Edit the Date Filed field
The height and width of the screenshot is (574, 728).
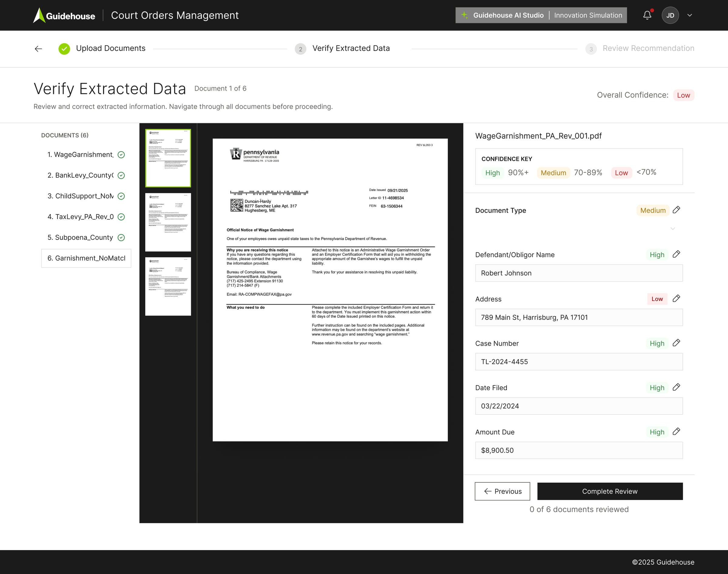click(x=676, y=387)
